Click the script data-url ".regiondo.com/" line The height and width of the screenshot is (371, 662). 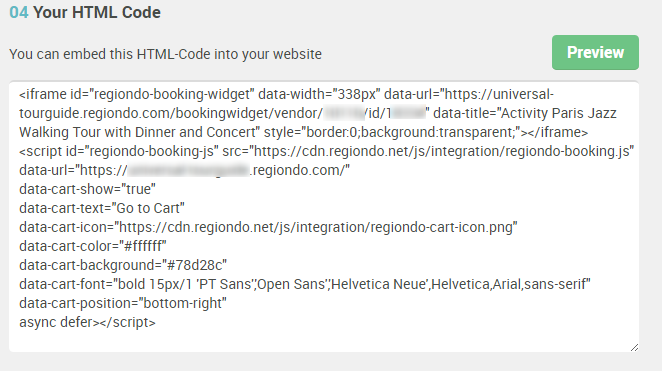click(184, 170)
